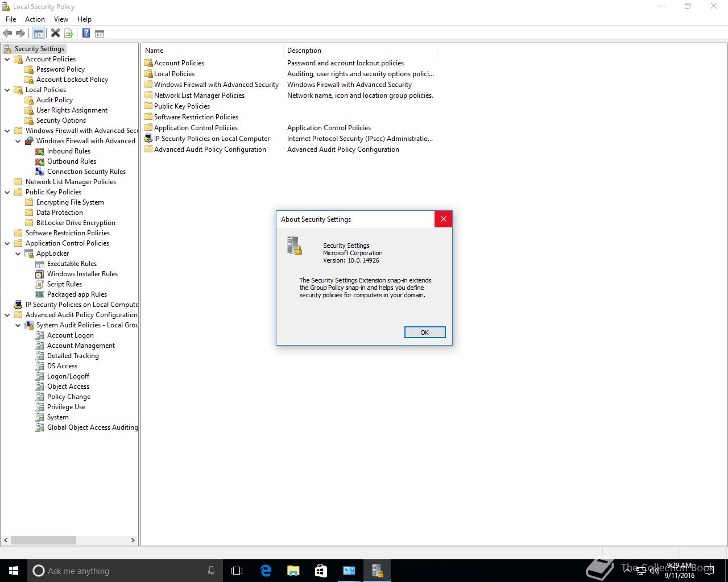Open Task View from the taskbar
The height and width of the screenshot is (582, 728).
tap(237, 571)
